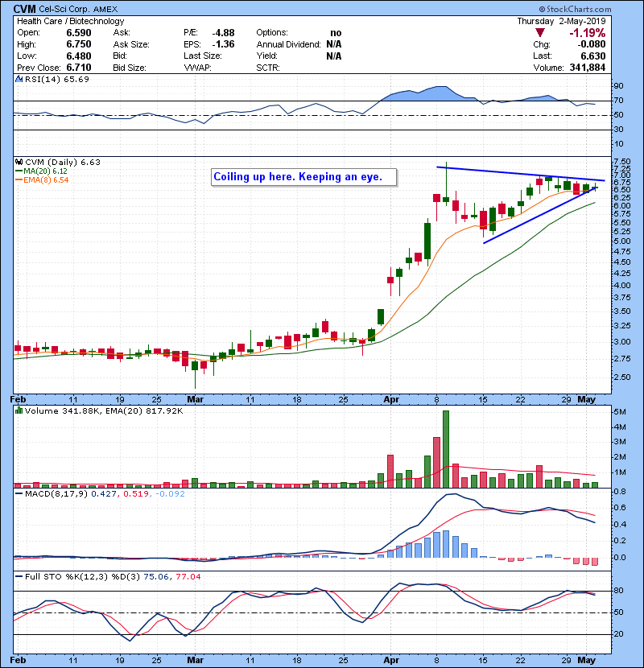This screenshot has height=668, width=644.
Task: Select the MA(20) 6.12 legend entry
Action: [x=41, y=171]
